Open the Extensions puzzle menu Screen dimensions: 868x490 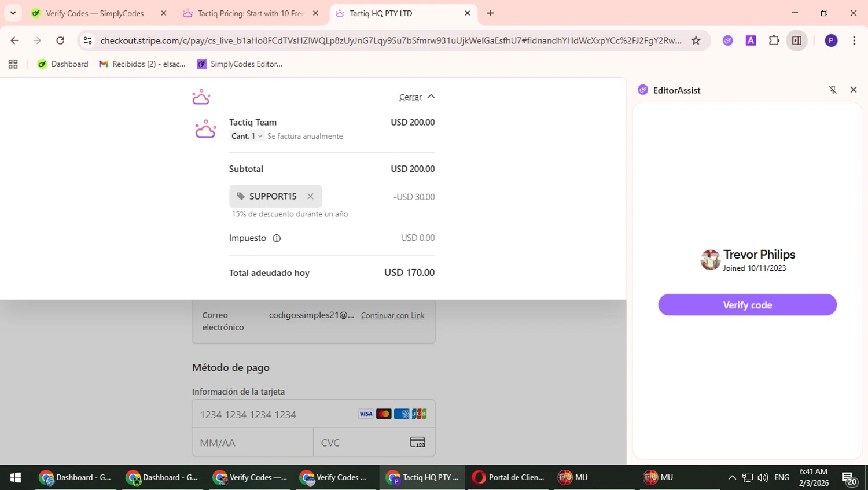point(774,40)
